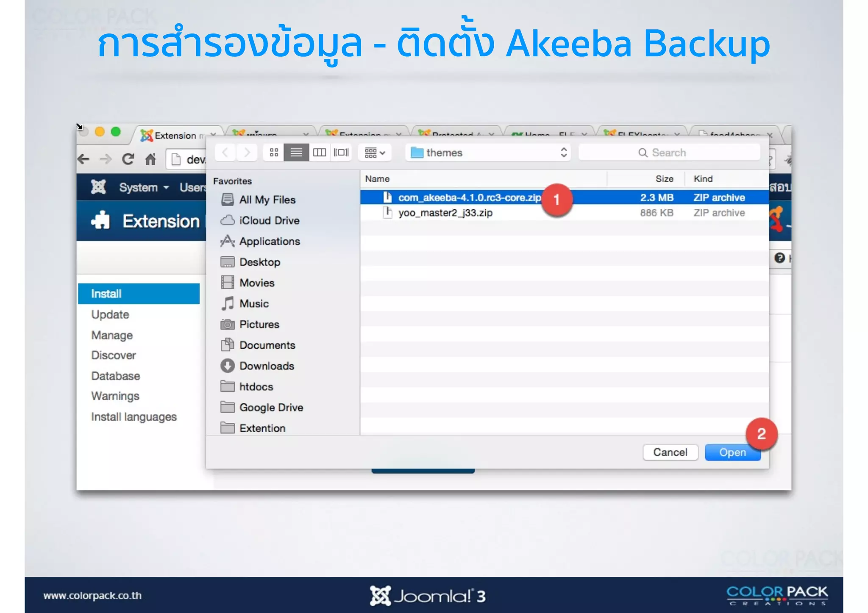Open Extention folder in sidebar
The image size is (868, 613).
(262, 428)
